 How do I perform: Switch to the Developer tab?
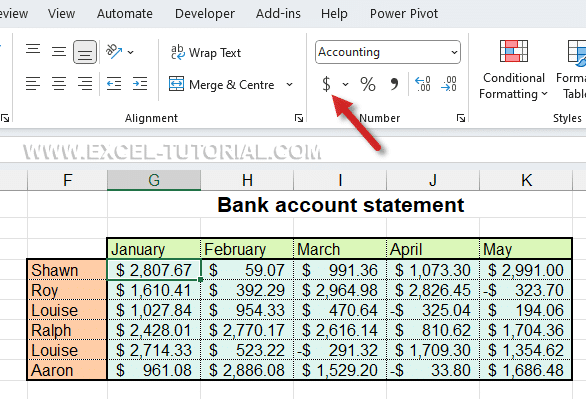205,14
